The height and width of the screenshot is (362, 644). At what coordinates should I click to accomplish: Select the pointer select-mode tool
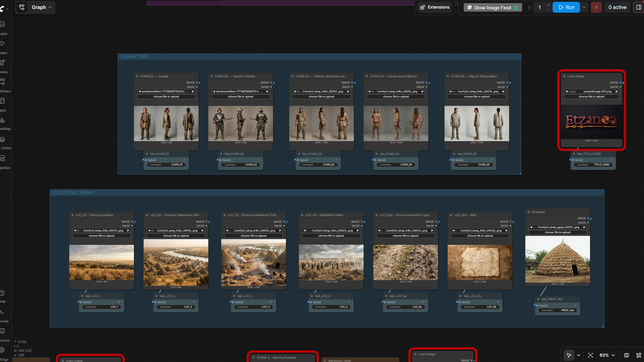tap(569, 355)
